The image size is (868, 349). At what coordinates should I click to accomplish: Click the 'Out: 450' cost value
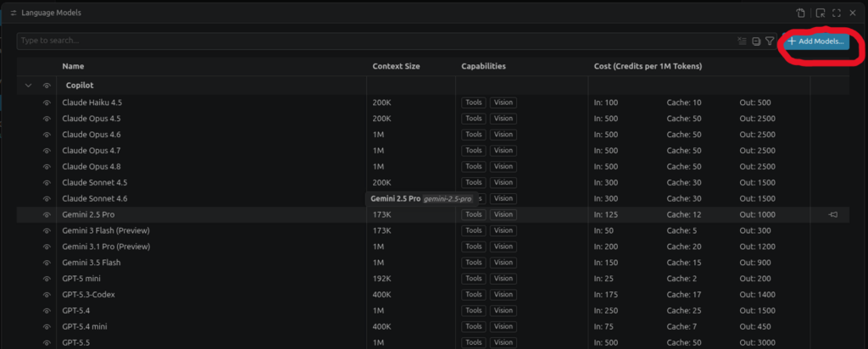(755, 327)
